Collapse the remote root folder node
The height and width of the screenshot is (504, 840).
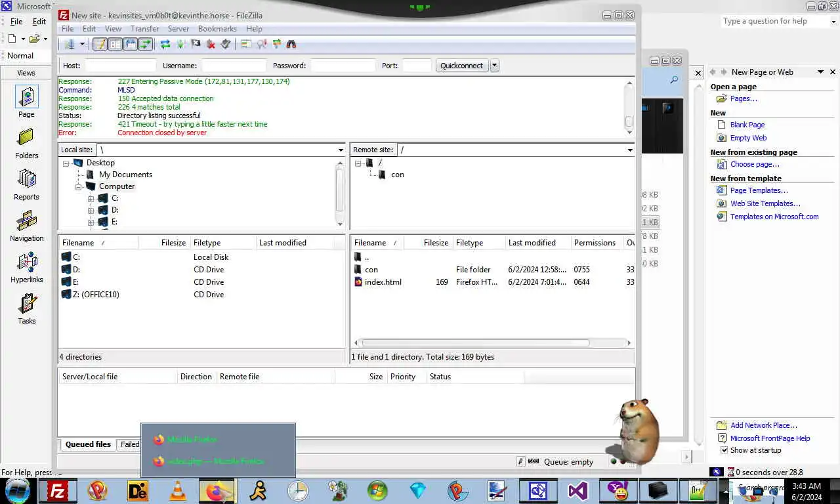(358, 163)
